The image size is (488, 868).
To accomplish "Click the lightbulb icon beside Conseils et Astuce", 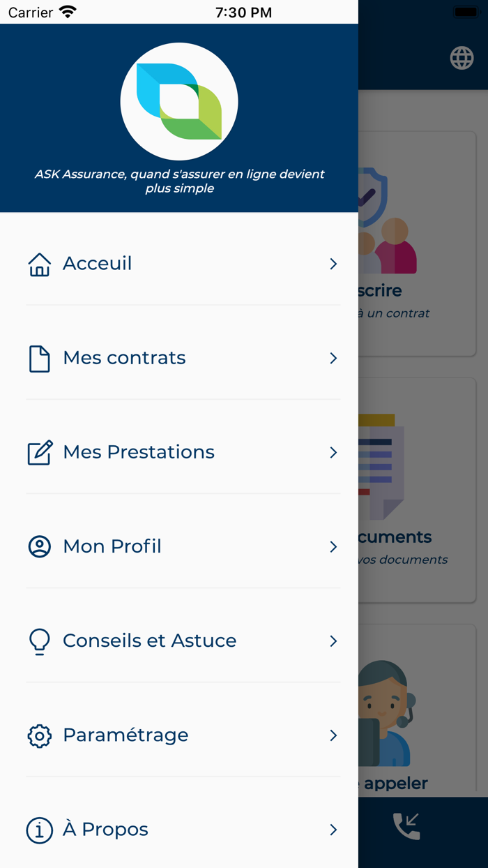I will tap(40, 641).
